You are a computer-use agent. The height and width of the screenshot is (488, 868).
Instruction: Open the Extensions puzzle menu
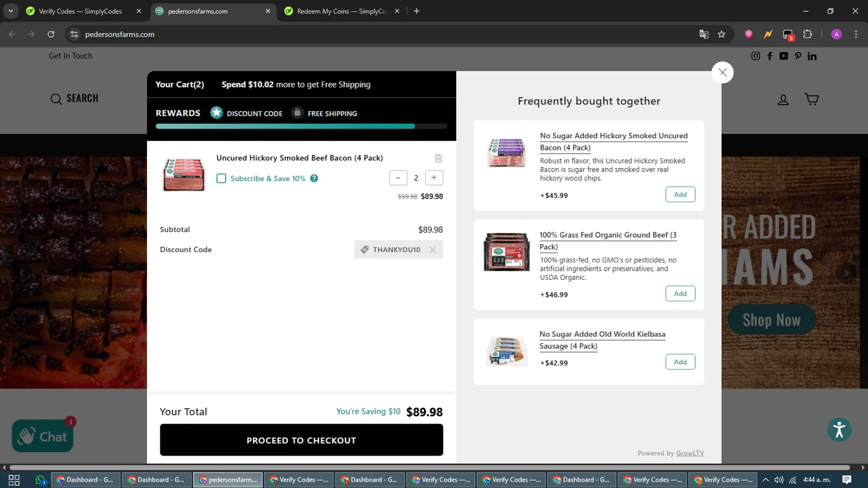[x=808, y=34]
